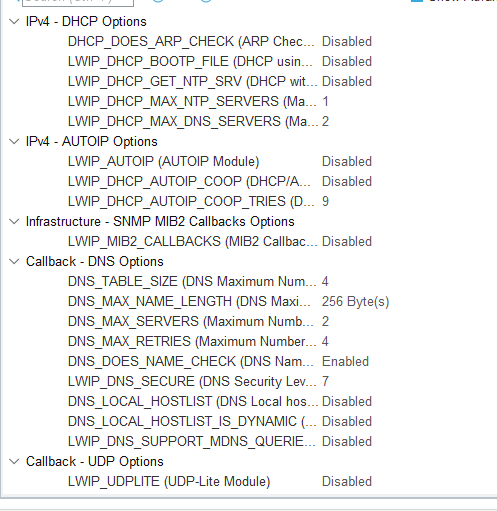Select the LWIP_DHCP_GET_NTP_SRV parameter

[x=192, y=82]
